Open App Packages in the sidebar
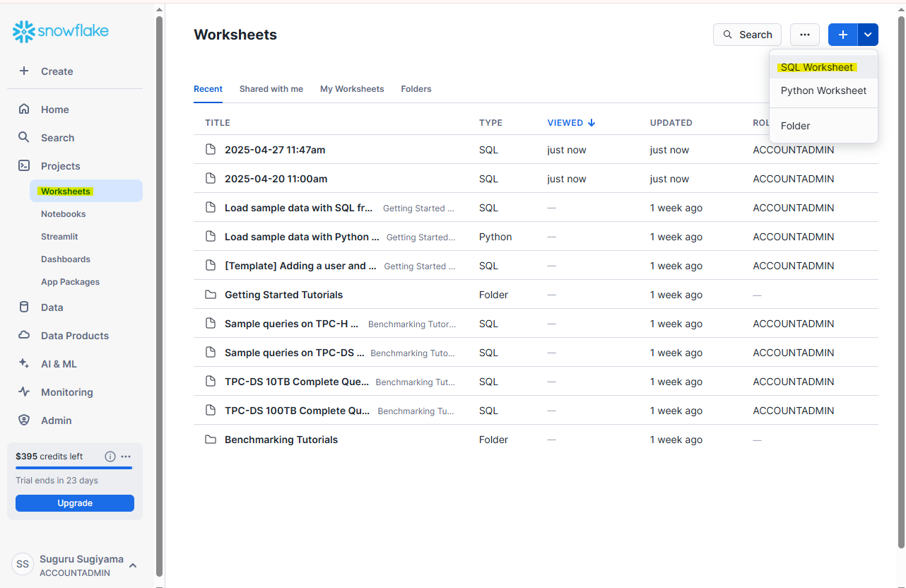This screenshot has height=588, width=906. [70, 281]
